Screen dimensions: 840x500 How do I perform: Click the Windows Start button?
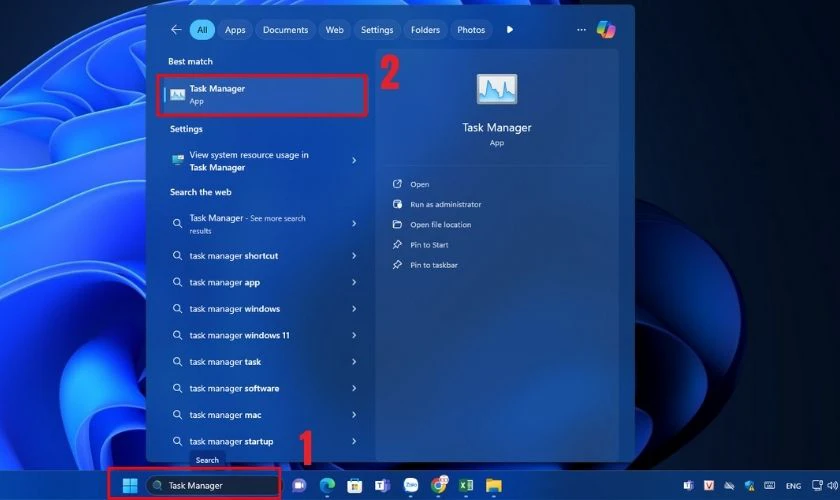[x=130, y=486]
